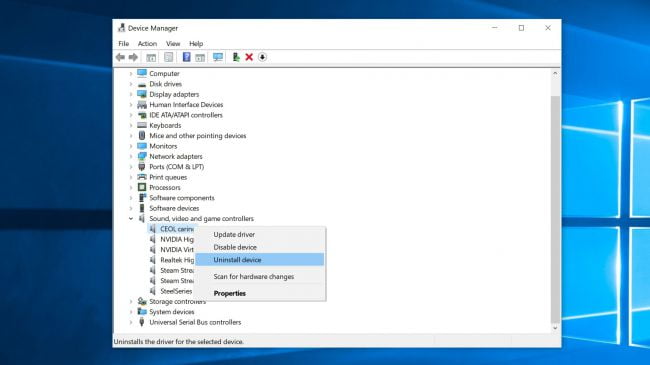Screen dimensions: 650x365
Task: Open the File menu
Action: 124,44
